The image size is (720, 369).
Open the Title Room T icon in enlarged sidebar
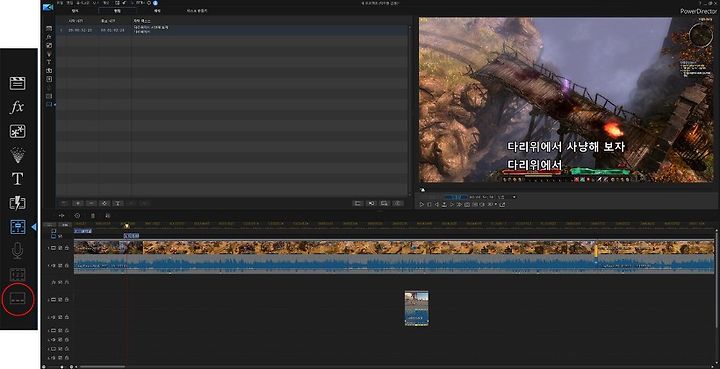tap(17, 179)
